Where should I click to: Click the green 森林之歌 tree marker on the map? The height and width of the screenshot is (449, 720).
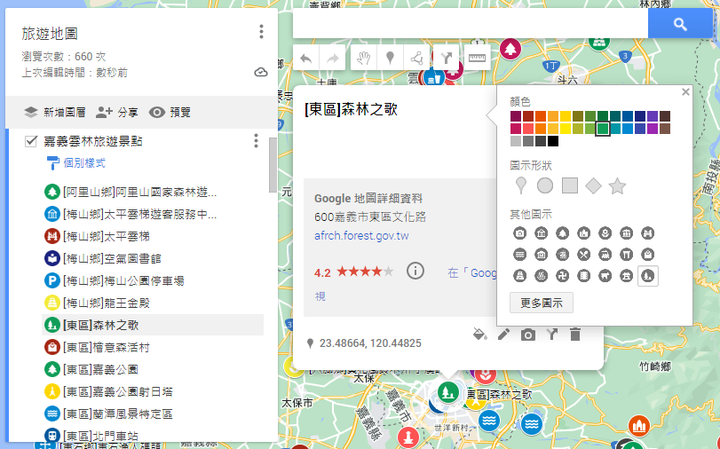(448, 392)
